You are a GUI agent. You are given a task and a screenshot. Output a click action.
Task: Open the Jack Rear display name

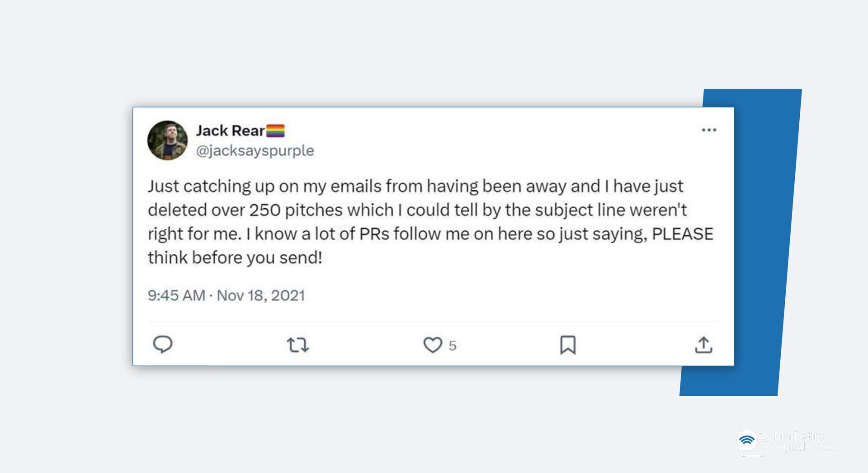click(x=230, y=131)
